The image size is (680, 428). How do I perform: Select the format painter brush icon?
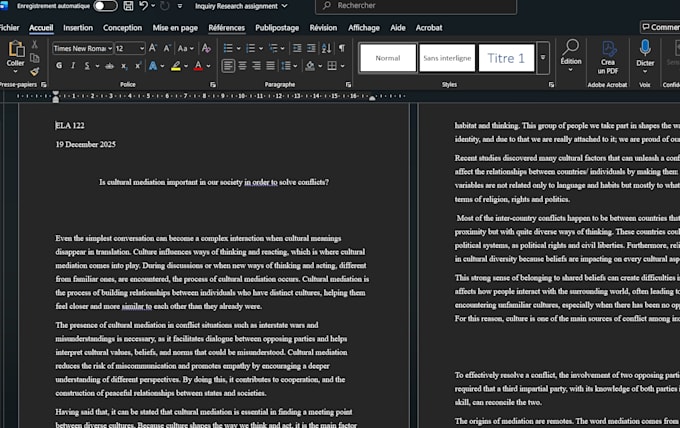(x=35, y=71)
